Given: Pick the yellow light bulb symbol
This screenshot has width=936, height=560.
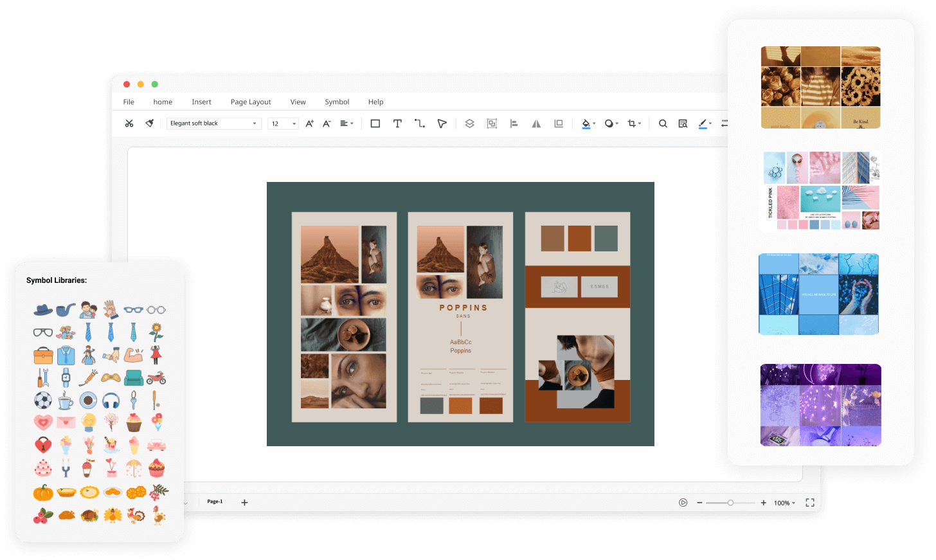Looking at the screenshot, I should 89,422.
